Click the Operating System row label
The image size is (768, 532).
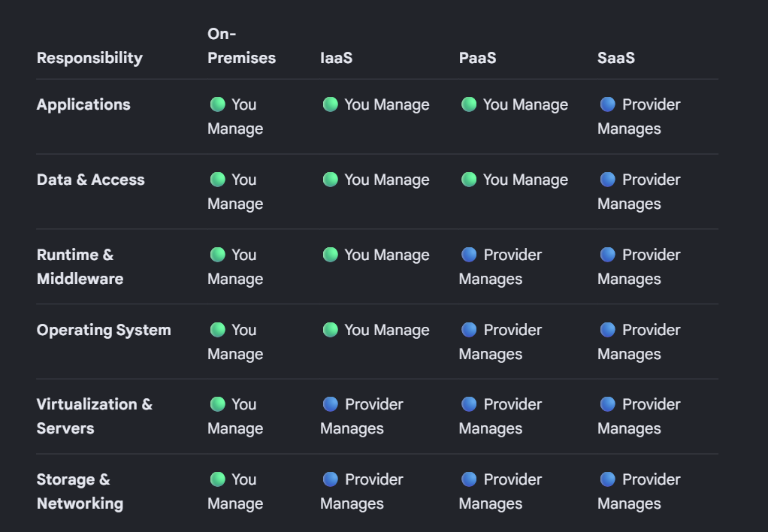[104, 330]
